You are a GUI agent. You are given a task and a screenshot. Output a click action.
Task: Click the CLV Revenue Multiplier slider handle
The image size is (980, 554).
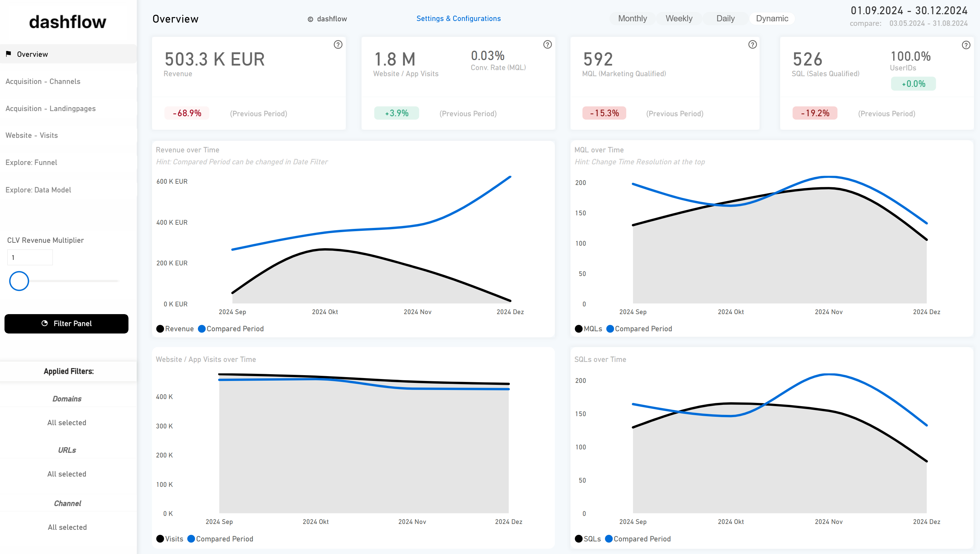tap(19, 281)
